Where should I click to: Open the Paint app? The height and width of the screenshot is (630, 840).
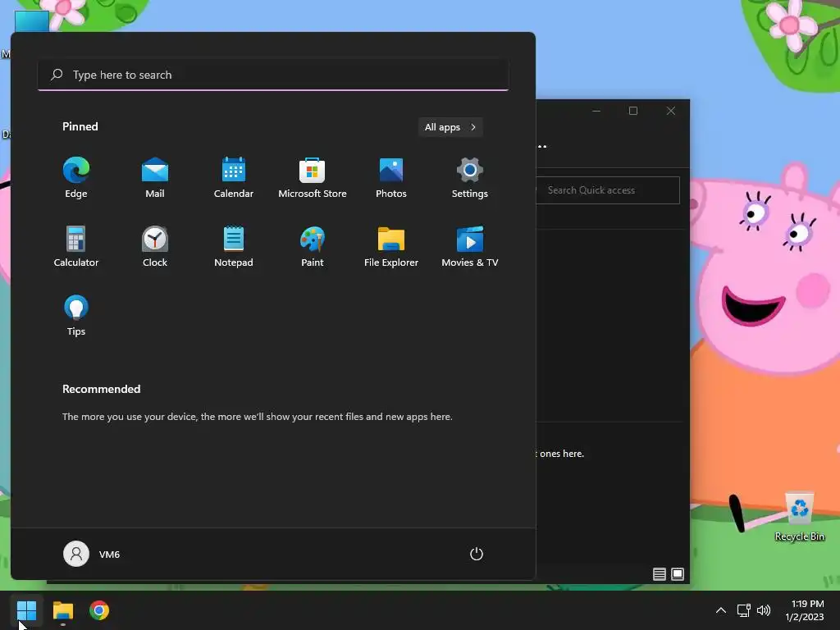pos(313,247)
